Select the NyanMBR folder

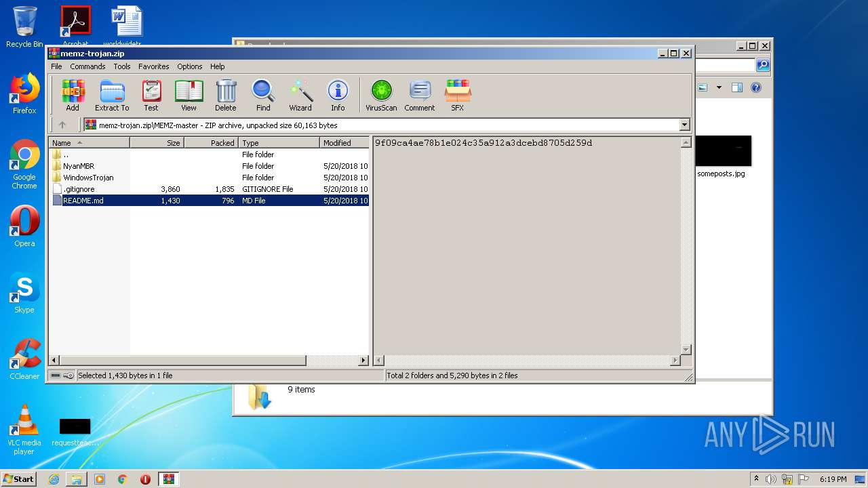(x=209, y=166)
